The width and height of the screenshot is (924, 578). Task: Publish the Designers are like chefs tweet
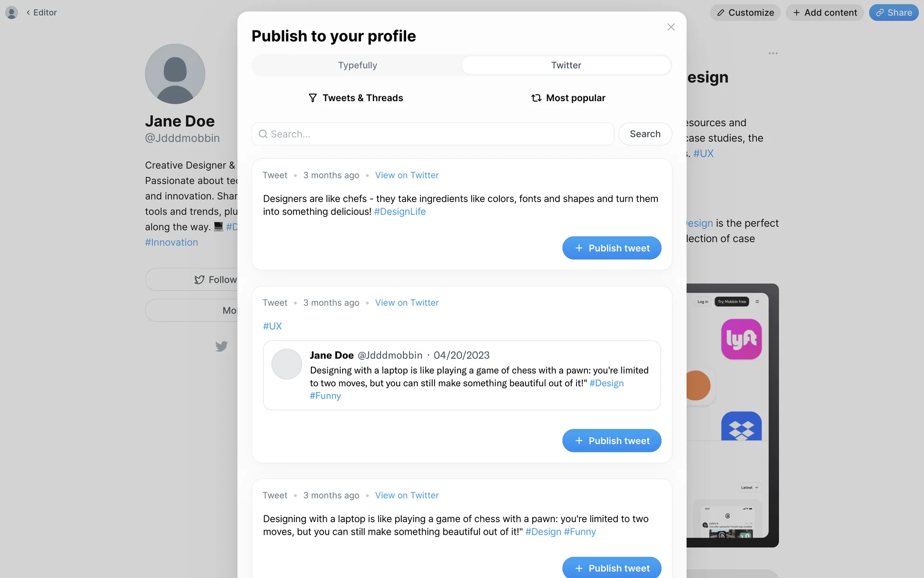click(612, 248)
